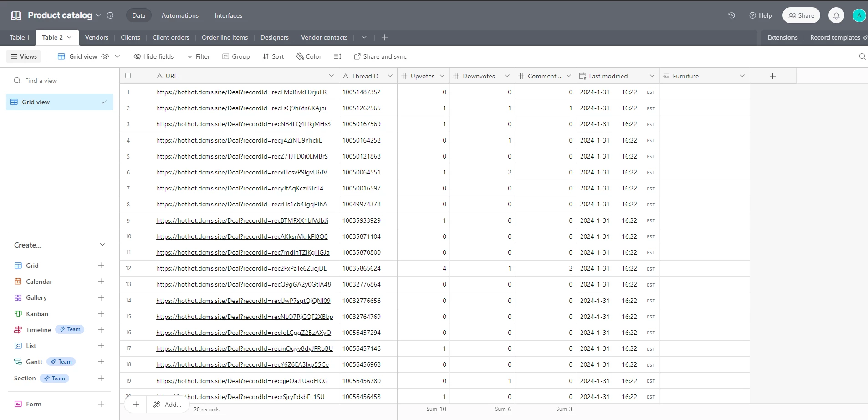Create a new Kanban view
868x420 pixels.
(x=101, y=314)
